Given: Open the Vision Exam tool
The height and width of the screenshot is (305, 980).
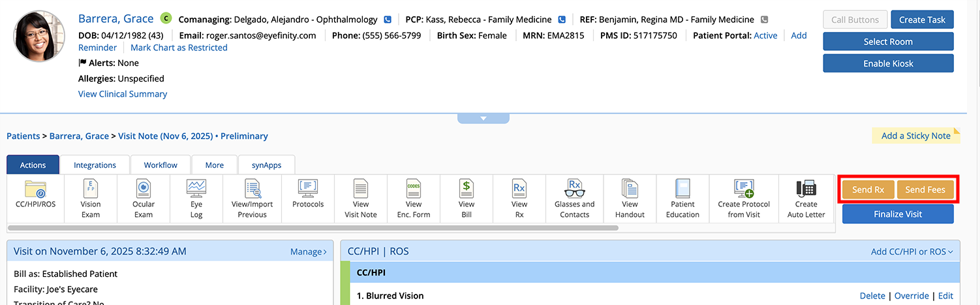Looking at the screenshot, I should coord(91,189).
